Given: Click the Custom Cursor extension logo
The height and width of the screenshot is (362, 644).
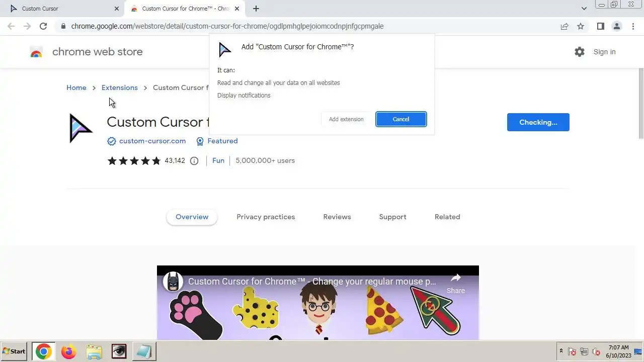Looking at the screenshot, I should 80,129.
